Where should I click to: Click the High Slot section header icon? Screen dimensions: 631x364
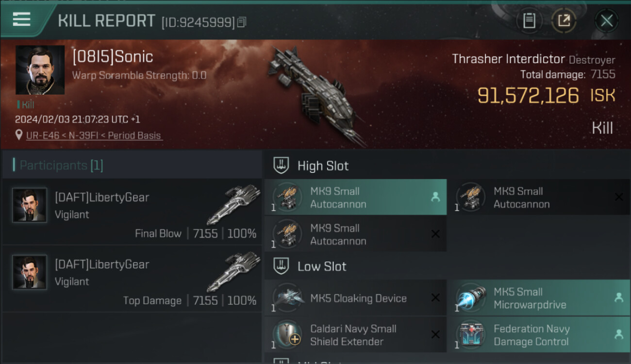[282, 165]
